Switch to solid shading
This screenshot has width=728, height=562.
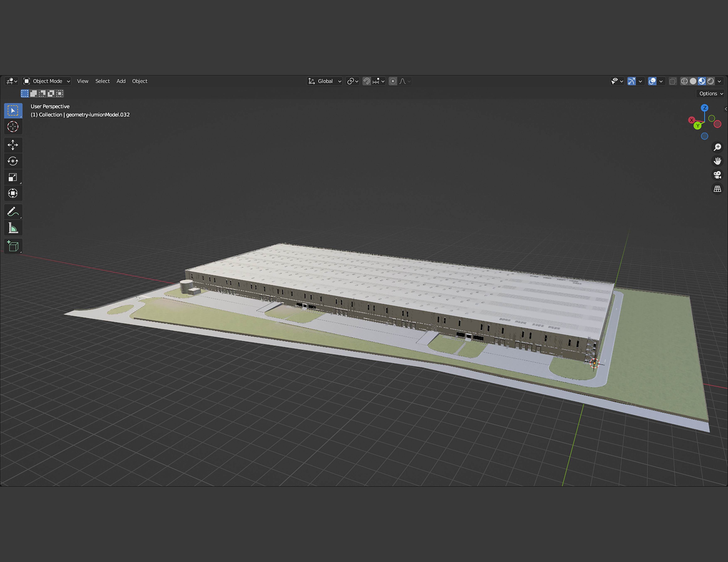tap(693, 81)
